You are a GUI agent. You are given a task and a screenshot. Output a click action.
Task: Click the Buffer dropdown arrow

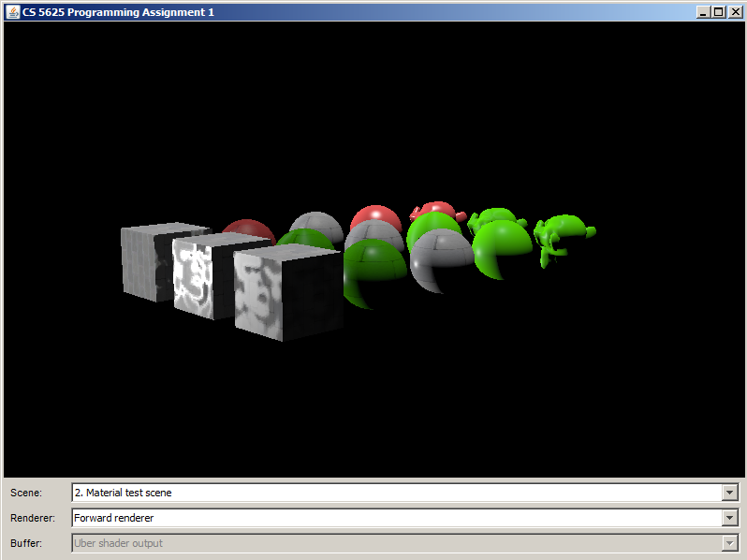[x=730, y=543]
